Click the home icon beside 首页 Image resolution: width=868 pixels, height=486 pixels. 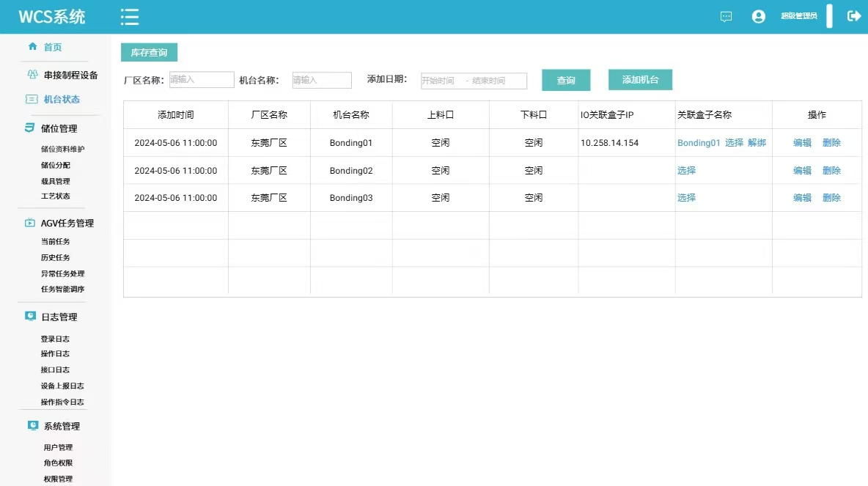33,46
